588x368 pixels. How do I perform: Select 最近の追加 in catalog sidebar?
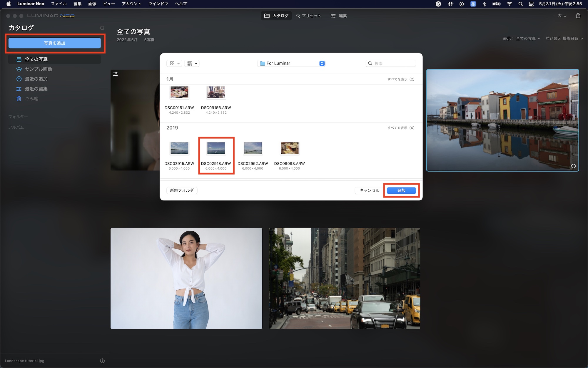[36, 79]
